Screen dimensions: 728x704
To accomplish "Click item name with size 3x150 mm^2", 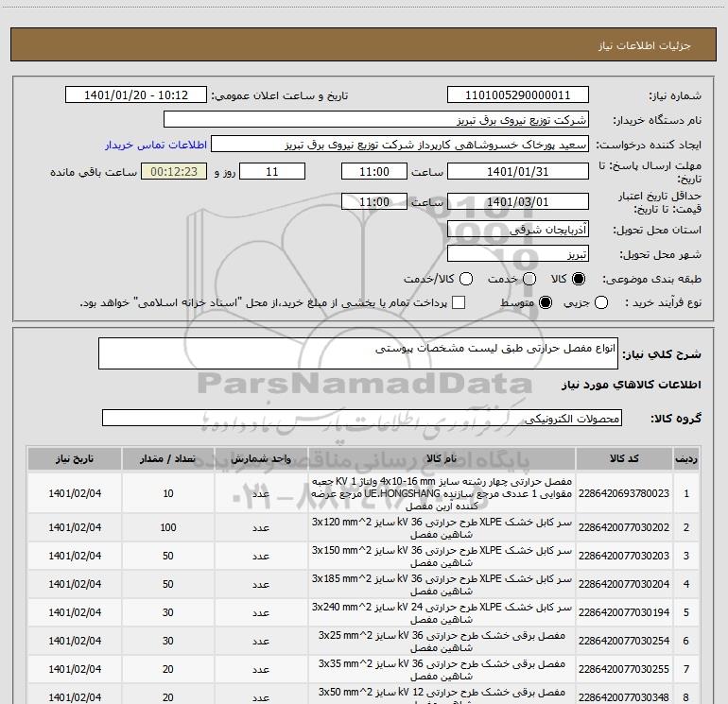I will [442, 557].
